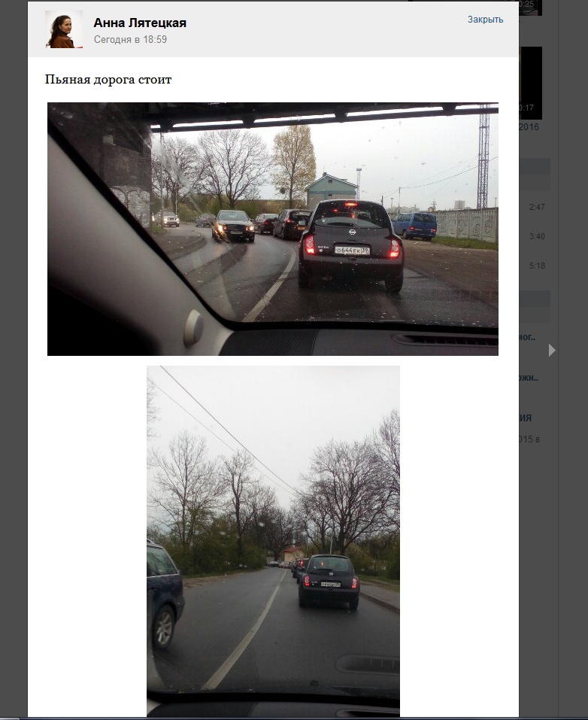Click the Nissan license plate in first photo

pos(352,251)
